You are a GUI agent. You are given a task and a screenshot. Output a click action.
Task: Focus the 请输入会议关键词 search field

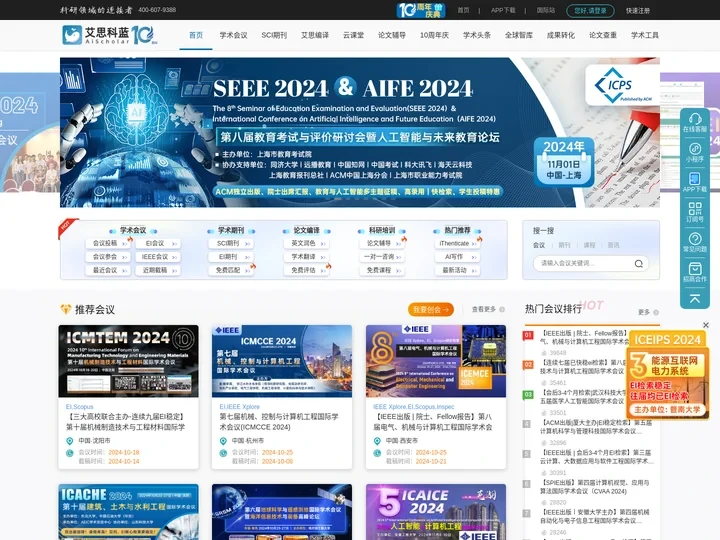coord(591,264)
